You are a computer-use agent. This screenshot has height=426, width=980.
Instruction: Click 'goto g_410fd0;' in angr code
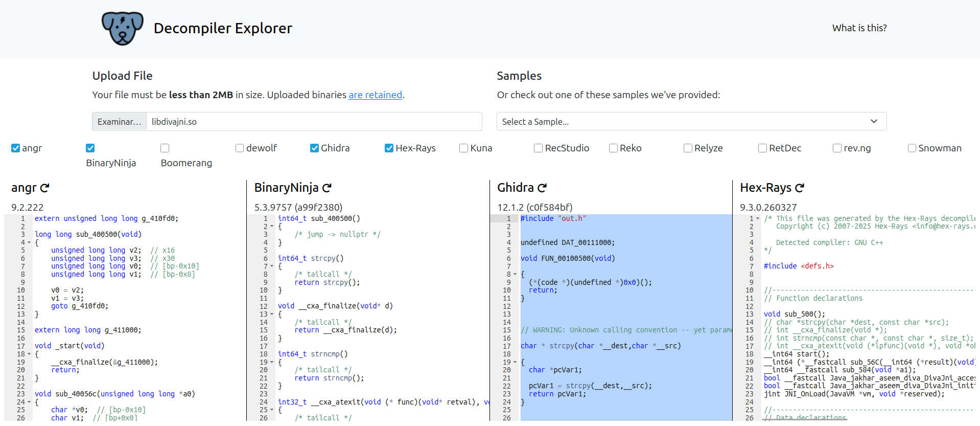click(80, 306)
